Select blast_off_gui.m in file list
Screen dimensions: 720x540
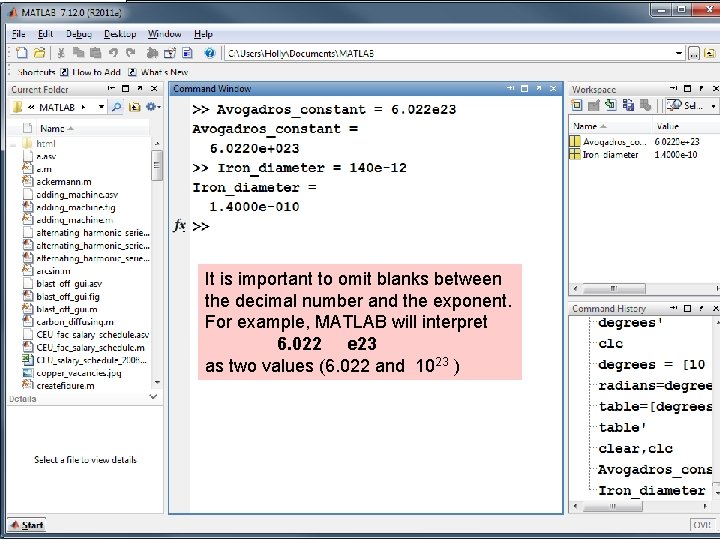(x=67, y=309)
